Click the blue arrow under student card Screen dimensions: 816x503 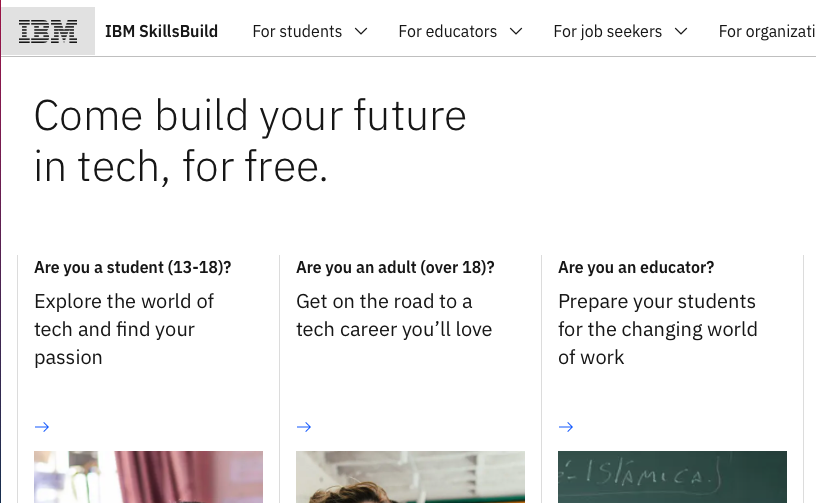tap(42, 427)
